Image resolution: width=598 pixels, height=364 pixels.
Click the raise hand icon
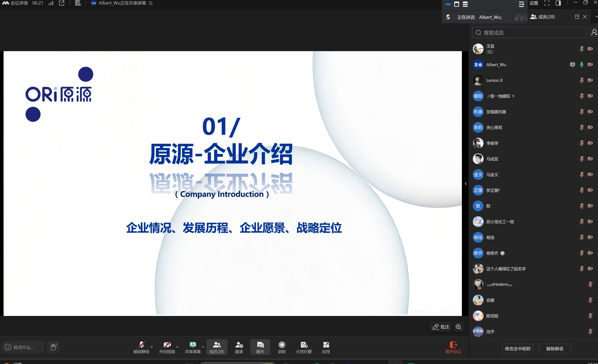click(x=53, y=347)
